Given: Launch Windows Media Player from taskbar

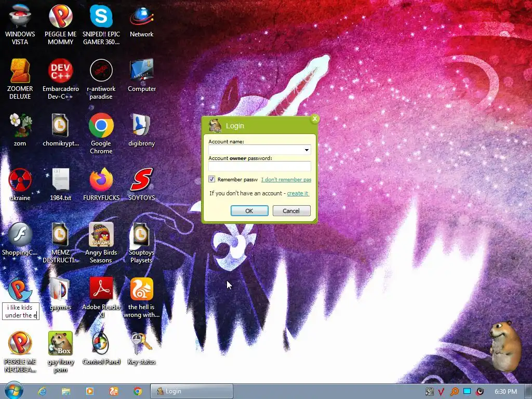Looking at the screenshot, I should 89,391.
